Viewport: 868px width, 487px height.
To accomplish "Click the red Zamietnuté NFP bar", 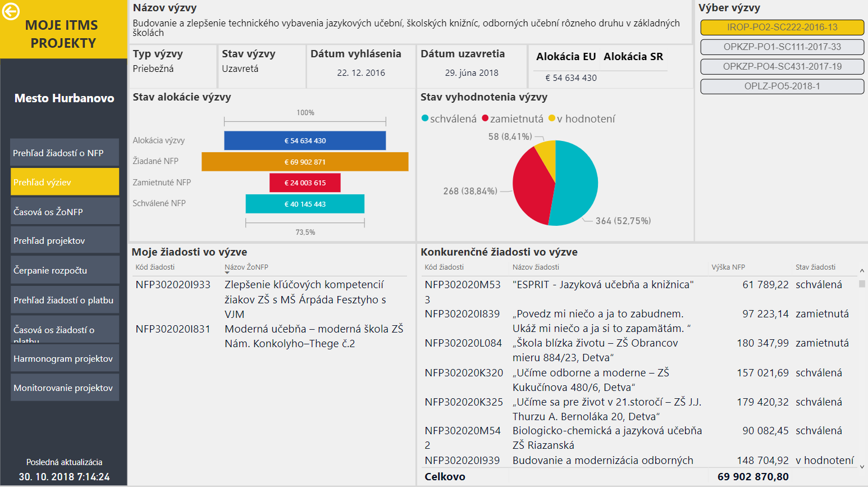I will (305, 183).
